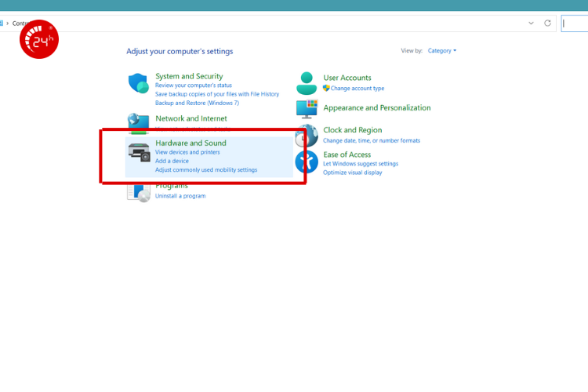
Task: Open Change date, time, or number formats
Action: click(x=372, y=140)
